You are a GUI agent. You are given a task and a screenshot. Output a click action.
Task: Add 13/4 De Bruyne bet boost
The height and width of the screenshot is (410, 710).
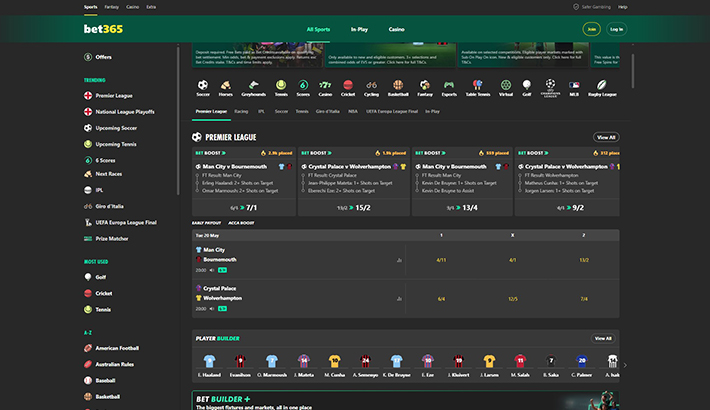[x=462, y=207]
